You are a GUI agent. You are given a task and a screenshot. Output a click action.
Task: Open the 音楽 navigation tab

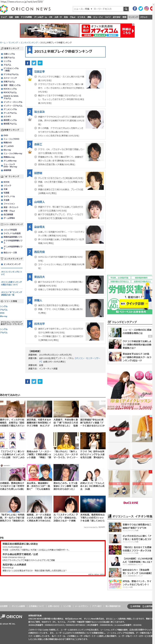[x=17, y=17]
